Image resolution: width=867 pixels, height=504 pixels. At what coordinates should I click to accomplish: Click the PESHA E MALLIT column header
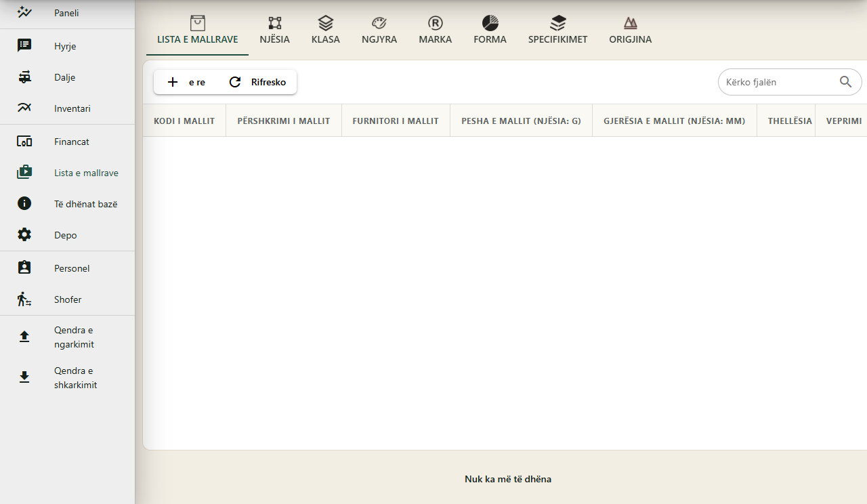(x=522, y=121)
